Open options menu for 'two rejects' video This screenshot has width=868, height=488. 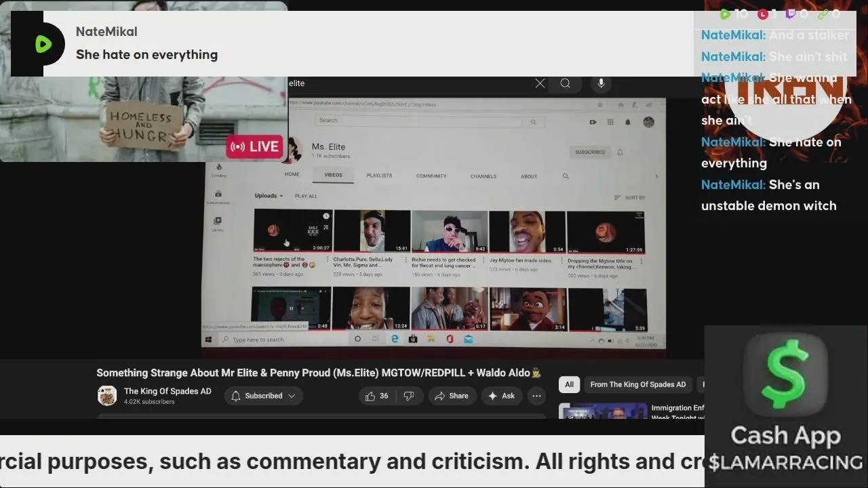coord(328,260)
